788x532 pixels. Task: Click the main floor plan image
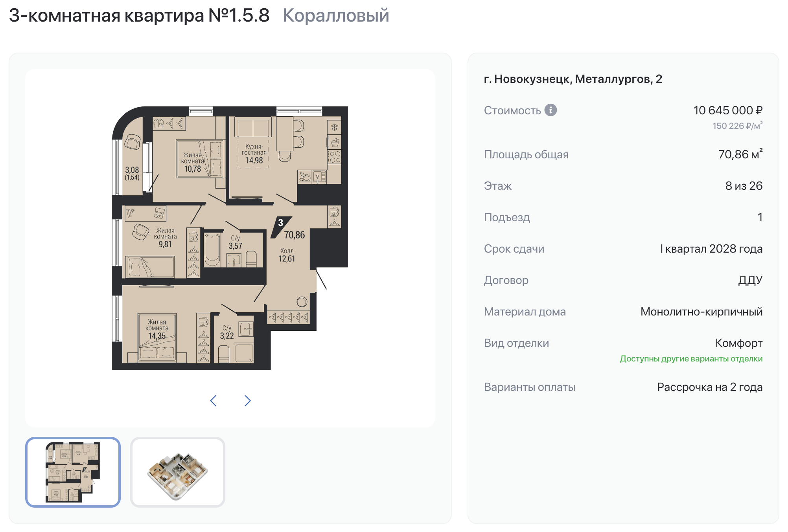pos(230,238)
